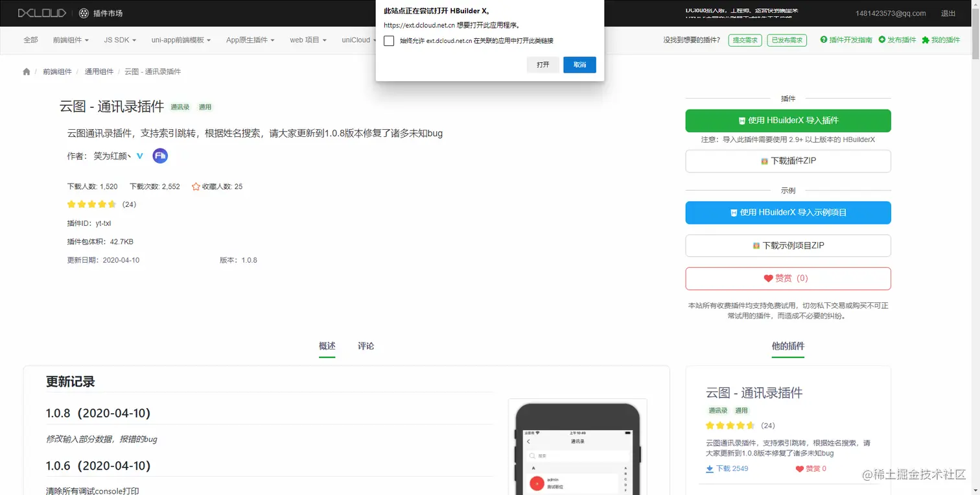Screen dimensions: 980x495
Task: Click the 已发布需求 button
Action: tap(787, 40)
